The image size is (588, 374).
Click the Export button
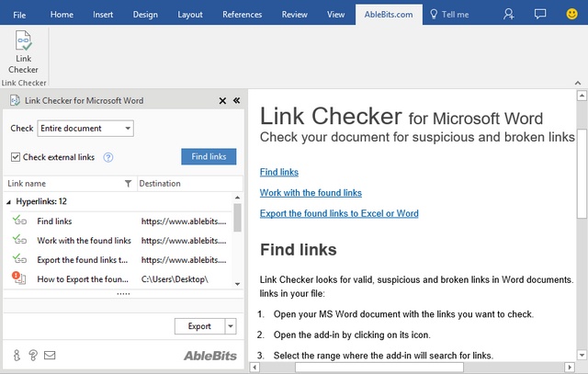click(200, 326)
